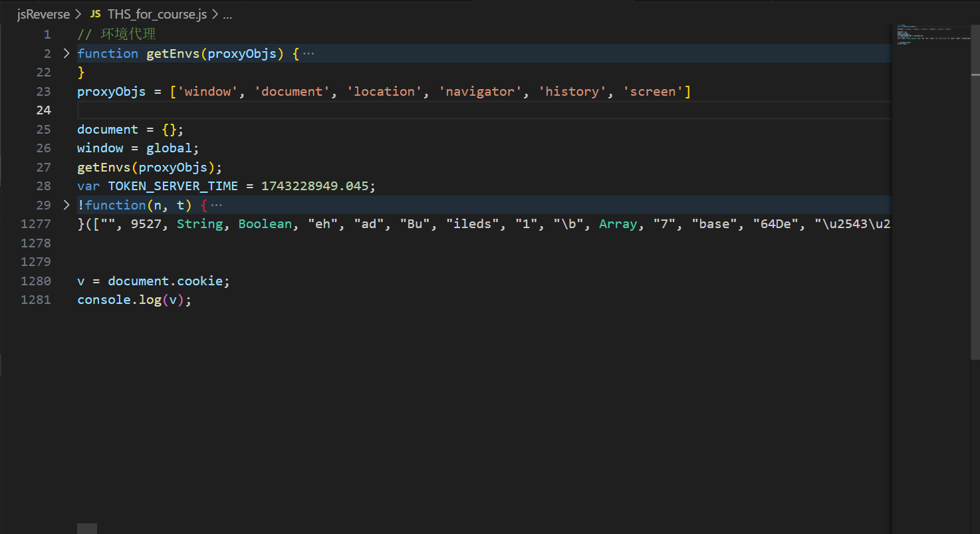Select line number 24 in the gutter
Screen dimensions: 980x534
(43, 110)
